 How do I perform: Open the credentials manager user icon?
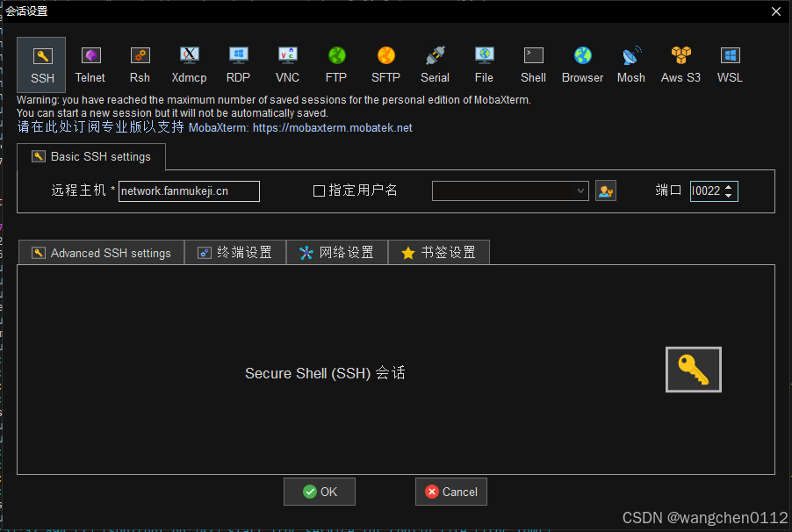[x=606, y=191]
